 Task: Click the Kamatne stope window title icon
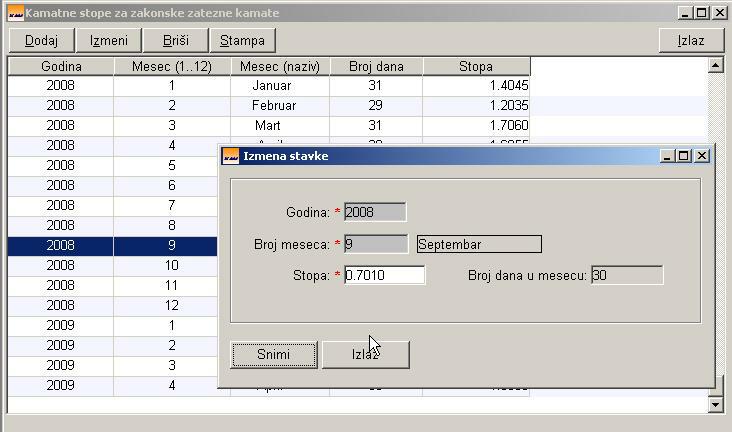(16, 13)
